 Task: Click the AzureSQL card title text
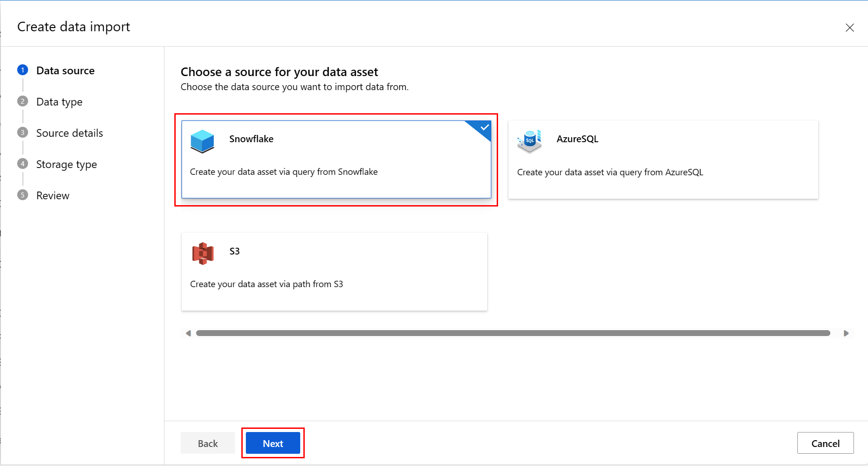[577, 139]
